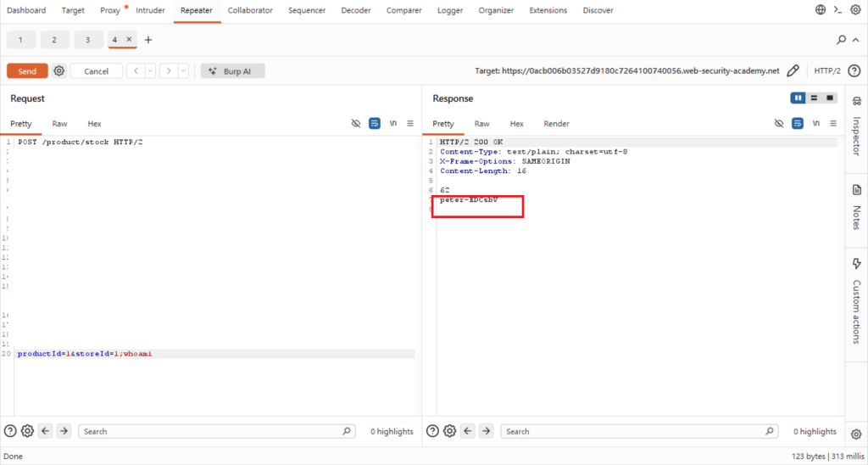Click the Send button
The width and height of the screenshot is (868, 465).
pos(27,71)
